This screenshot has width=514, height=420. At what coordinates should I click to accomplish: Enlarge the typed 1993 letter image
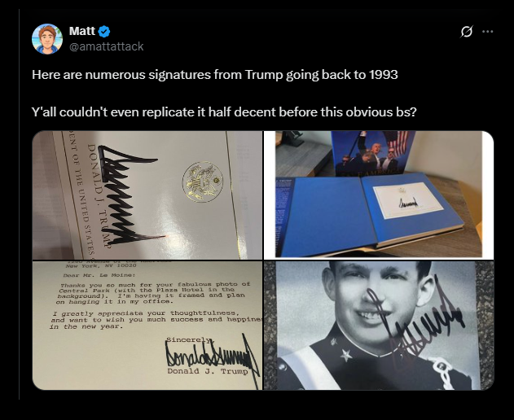[x=147, y=326]
